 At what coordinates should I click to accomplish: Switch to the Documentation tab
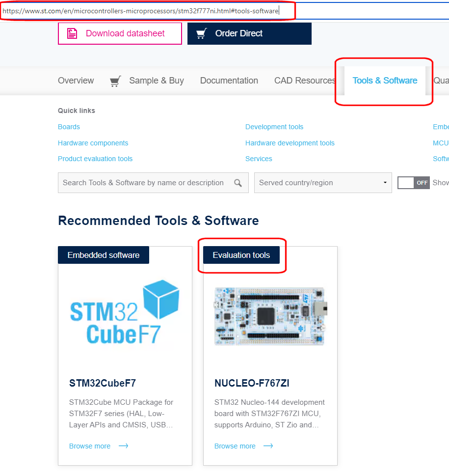click(x=229, y=81)
